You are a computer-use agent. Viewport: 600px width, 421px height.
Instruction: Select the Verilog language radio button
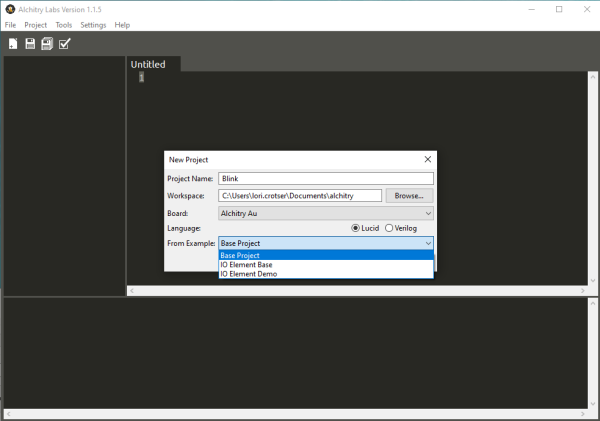coord(389,228)
